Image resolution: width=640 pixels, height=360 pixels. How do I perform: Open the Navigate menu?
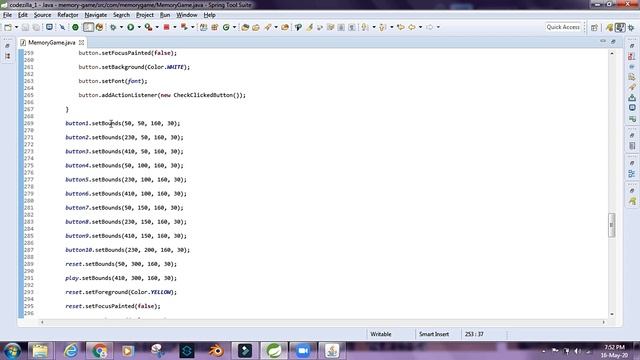coord(96,15)
